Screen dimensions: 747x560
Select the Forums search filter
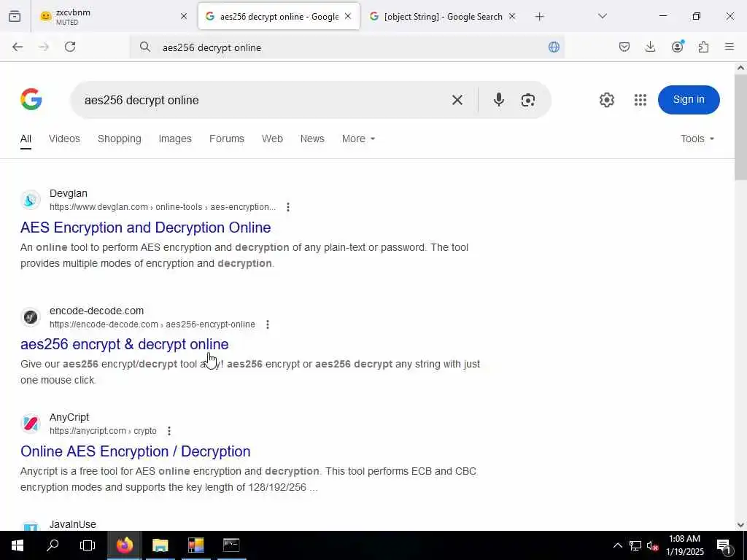(227, 139)
